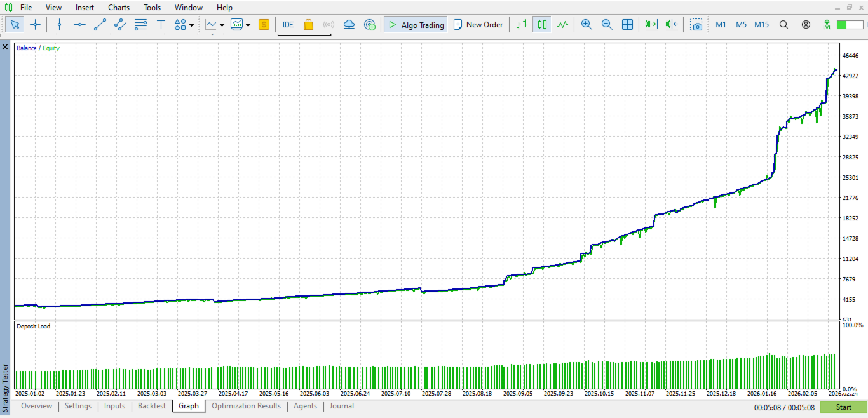Click the New Order button
Image resolution: width=868 pixels, height=418 pixels.
pos(478,25)
